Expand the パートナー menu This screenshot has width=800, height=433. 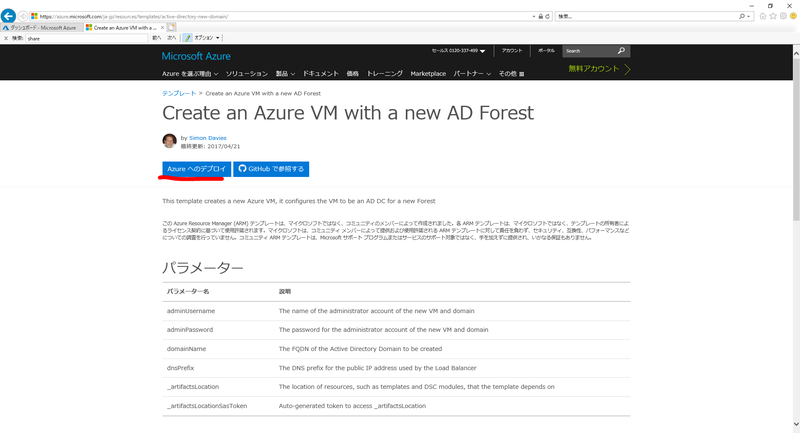click(x=472, y=74)
